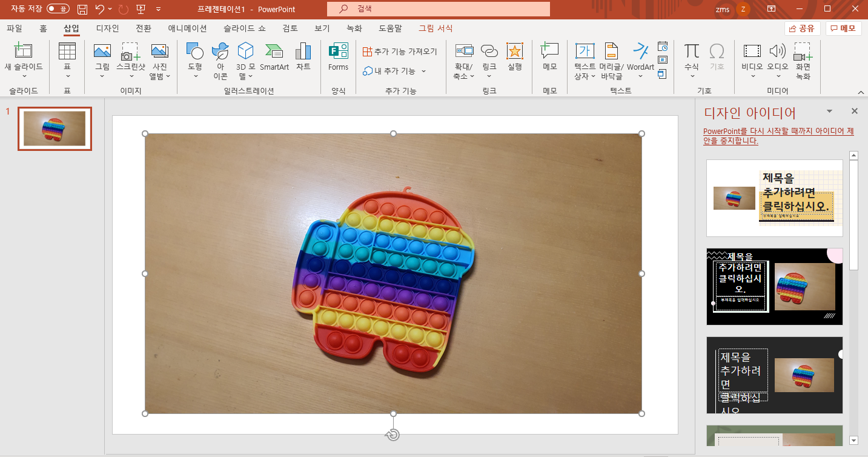Click the stop suggesting ideas link

[778, 136]
